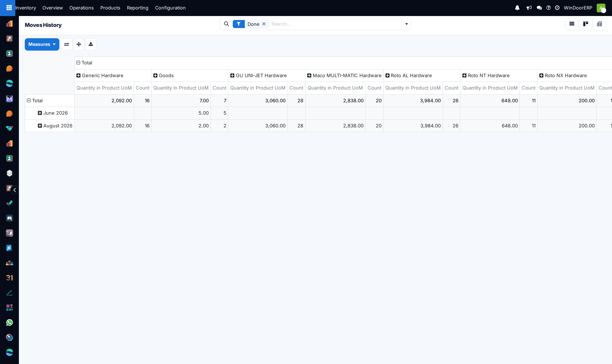Open the search options dropdown arrow
This screenshot has width=612, height=364.
(406, 24)
